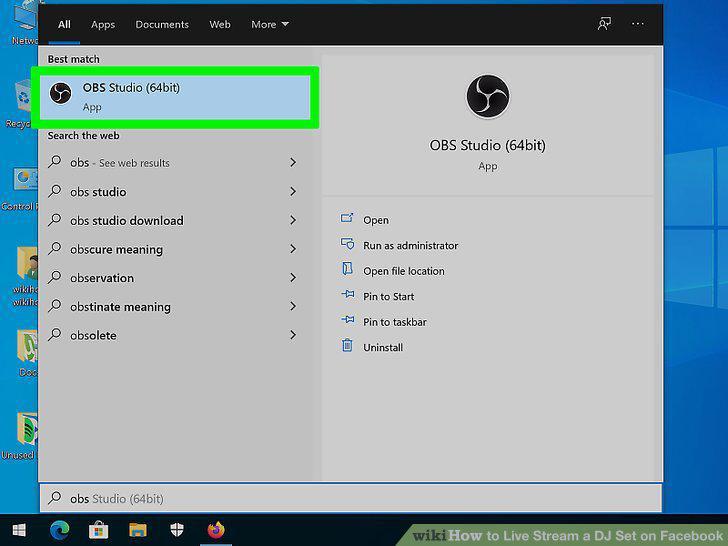Image resolution: width=728 pixels, height=546 pixels.
Task: Click the OBS logo in the best match row
Action: tap(61, 93)
